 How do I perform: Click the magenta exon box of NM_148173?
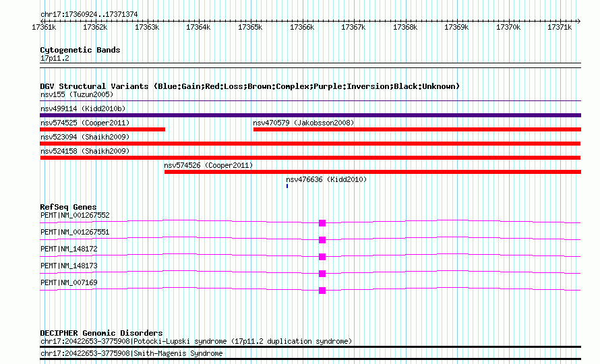(x=322, y=274)
